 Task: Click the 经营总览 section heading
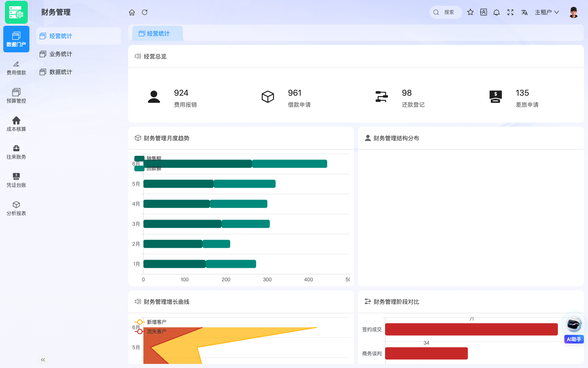[155, 56]
